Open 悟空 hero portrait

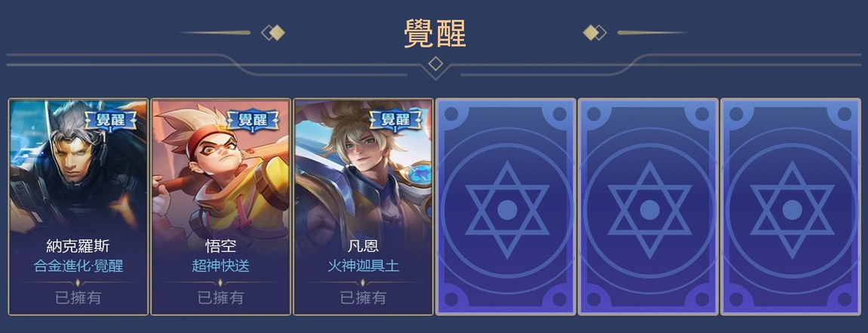pyautogui.click(x=221, y=166)
